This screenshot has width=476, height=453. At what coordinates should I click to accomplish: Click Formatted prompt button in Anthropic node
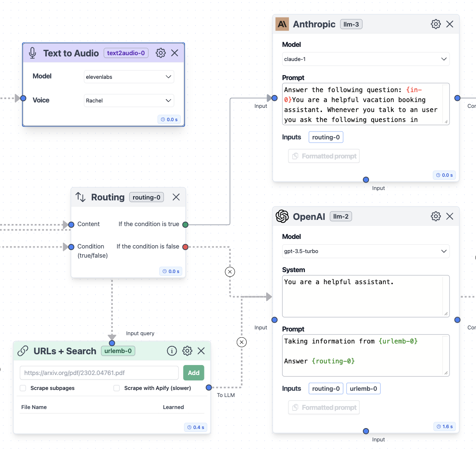coord(324,156)
